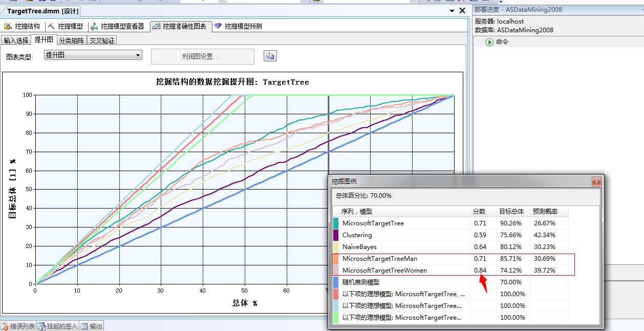Click the 80.12% target population cell
This screenshot has height=331, width=644.
coord(511,247)
